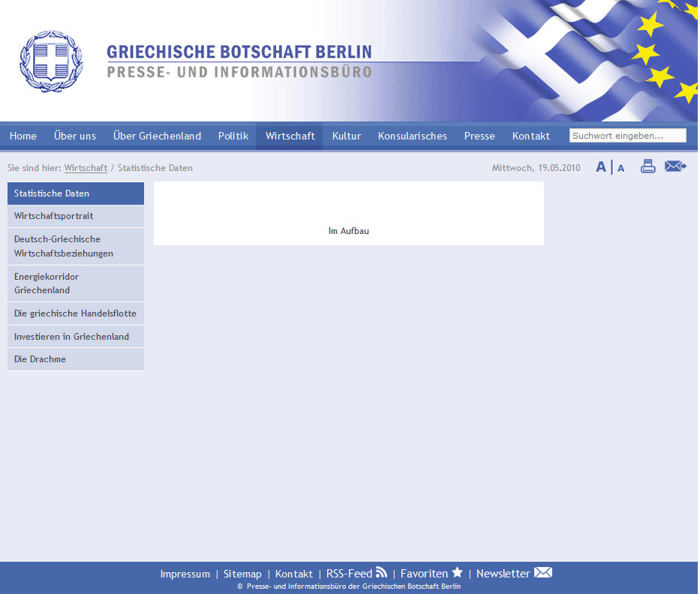
Task: Open the Presse menu
Action: [479, 136]
